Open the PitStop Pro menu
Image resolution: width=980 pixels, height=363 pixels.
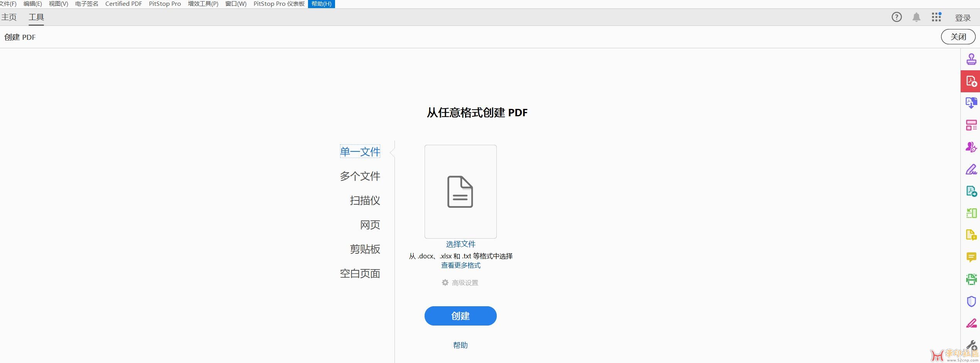(164, 3)
